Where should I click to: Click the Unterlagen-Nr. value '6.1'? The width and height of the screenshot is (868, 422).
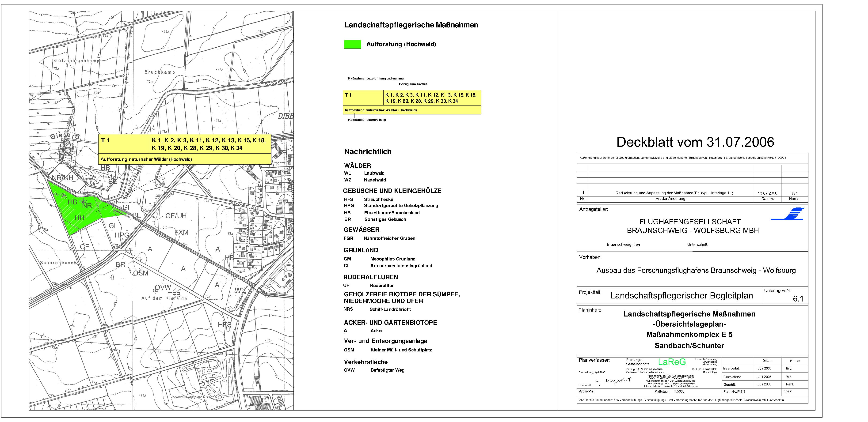click(x=798, y=299)
